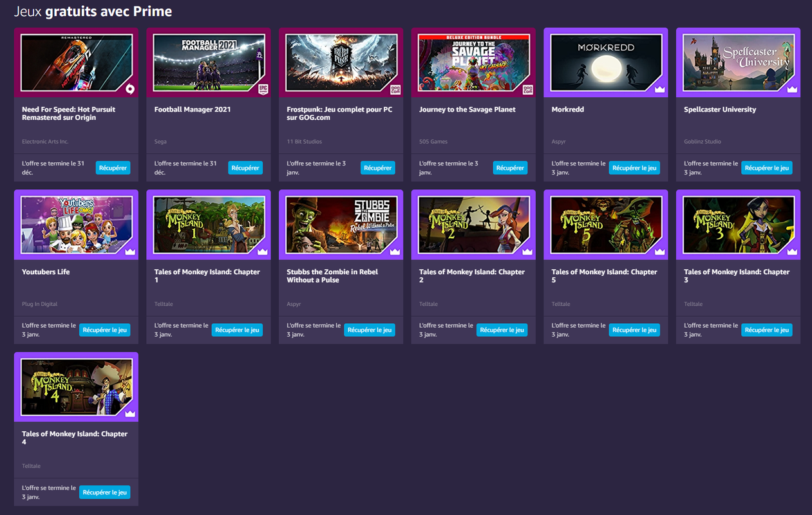Viewport: 812px width, 515px height.
Task: Click publisher text 505 Games
Action: pos(433,142)
